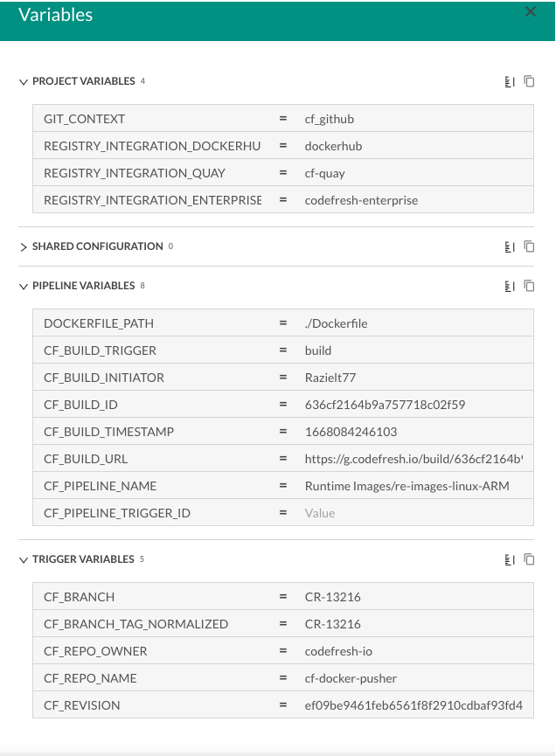Copy the Shared Configuration variables
The width and height of the screenshot is (556, 756).
pos(529,246)
